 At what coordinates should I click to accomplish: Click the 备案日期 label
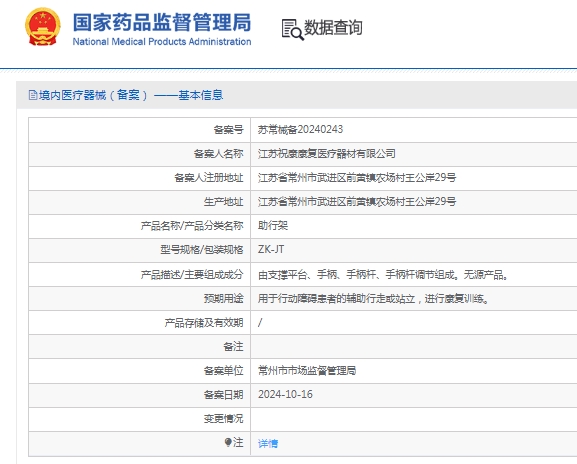tap(223, 394)
